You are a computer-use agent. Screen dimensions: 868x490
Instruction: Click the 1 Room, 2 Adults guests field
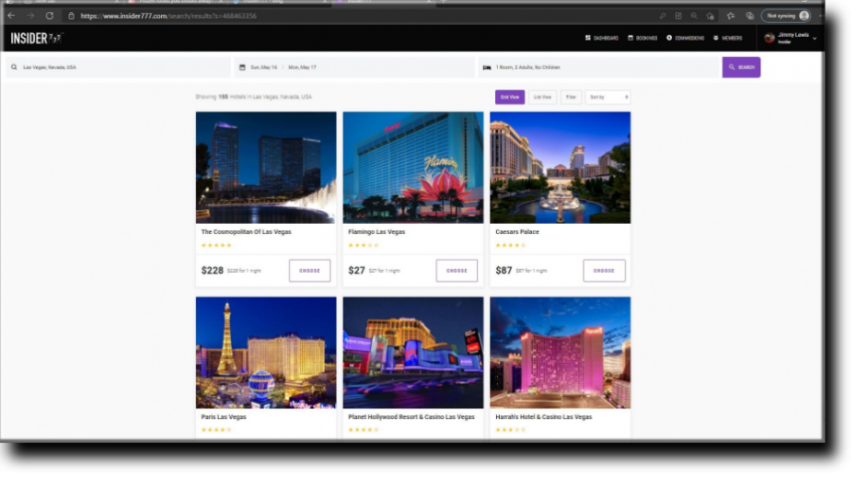pos(598,67)
